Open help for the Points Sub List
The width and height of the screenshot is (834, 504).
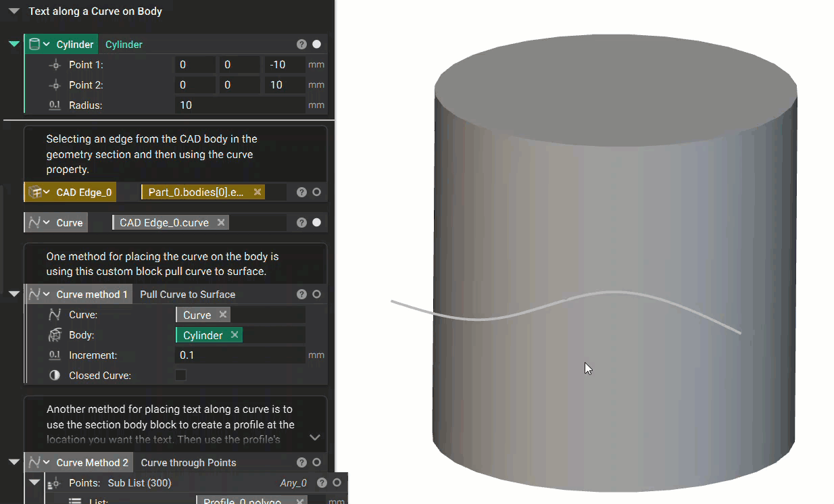[x=322, y=482]
